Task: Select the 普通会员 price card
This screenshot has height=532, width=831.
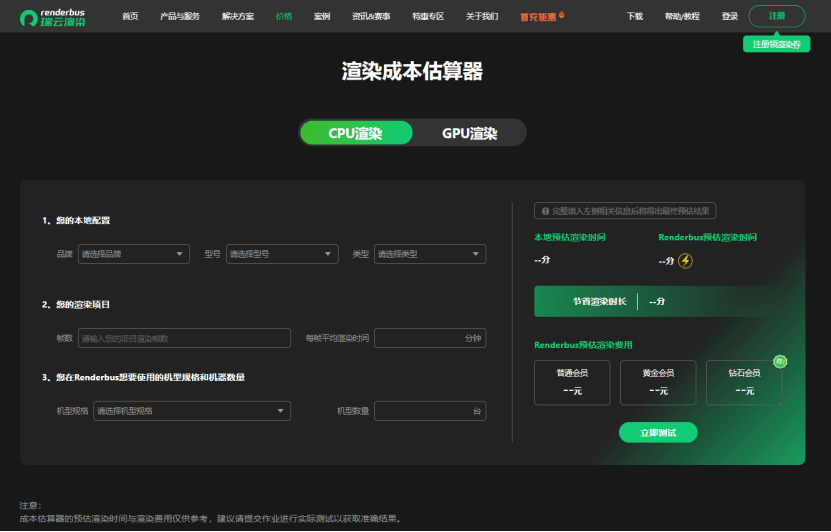Action: coord(572,383)
